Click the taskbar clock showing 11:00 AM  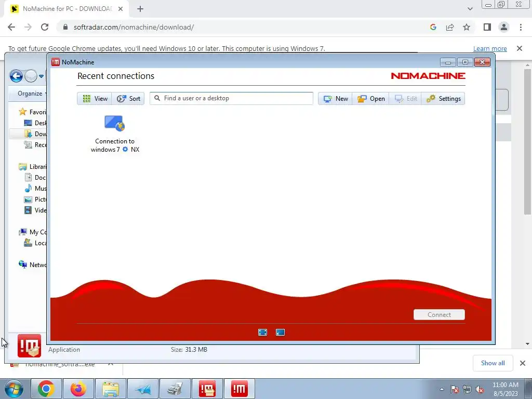[x=505, y=389]
